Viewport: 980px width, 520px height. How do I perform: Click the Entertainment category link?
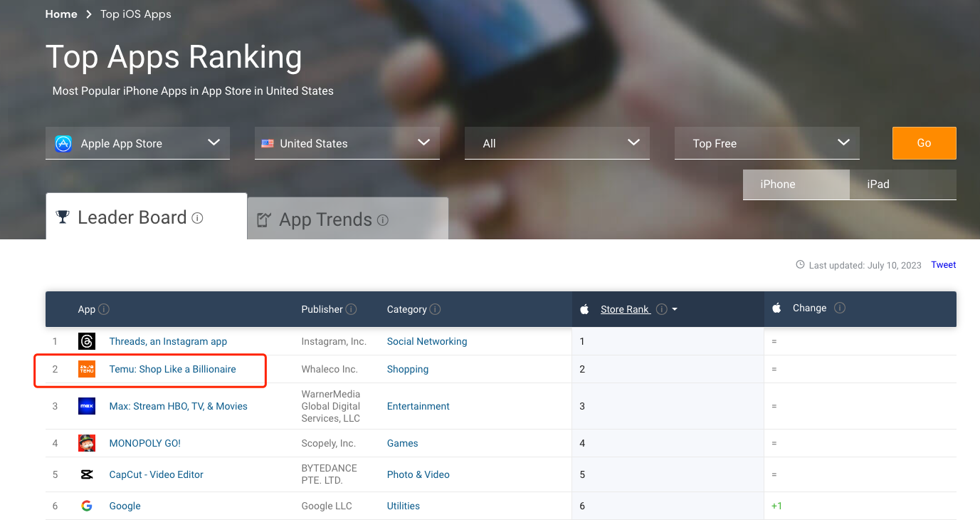[x=418, y=406]
